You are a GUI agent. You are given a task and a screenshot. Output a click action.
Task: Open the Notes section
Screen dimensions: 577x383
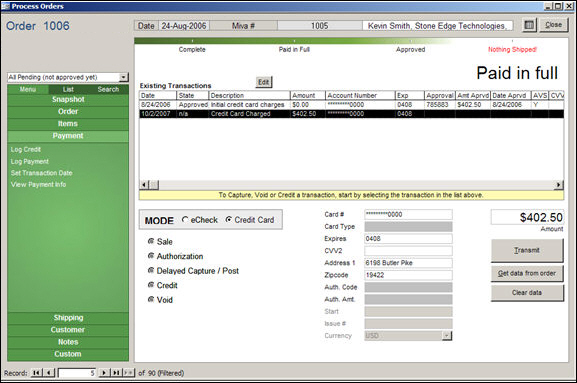click(68, 342)
